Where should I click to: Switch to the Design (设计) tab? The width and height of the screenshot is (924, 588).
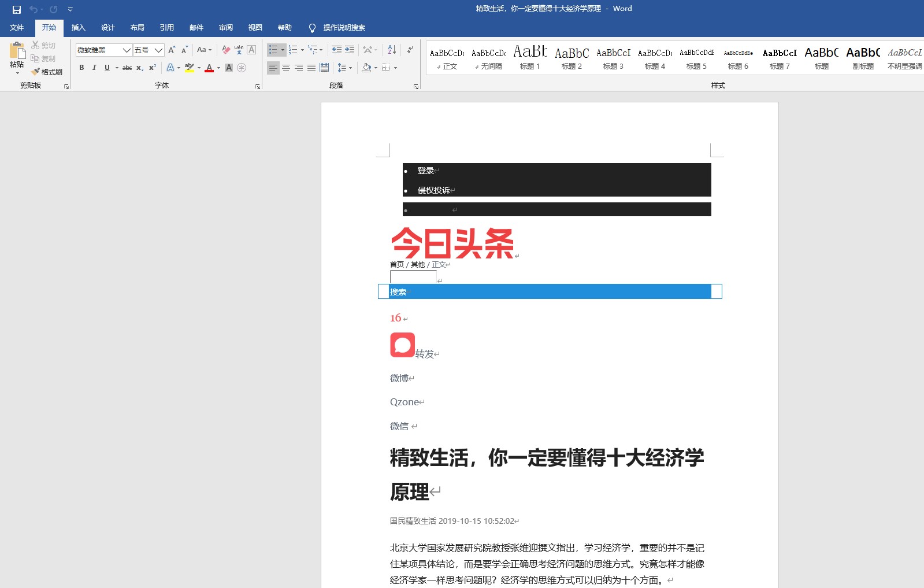click(107, 28)
